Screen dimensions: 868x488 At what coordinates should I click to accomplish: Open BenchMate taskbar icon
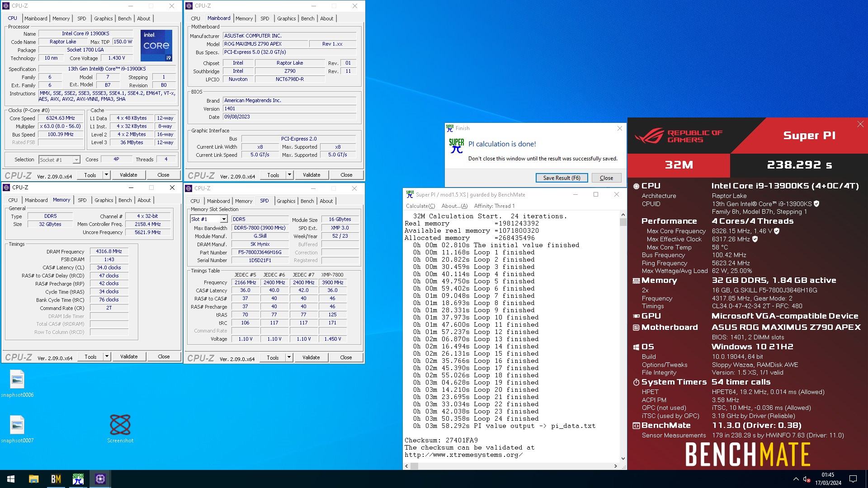56,479
